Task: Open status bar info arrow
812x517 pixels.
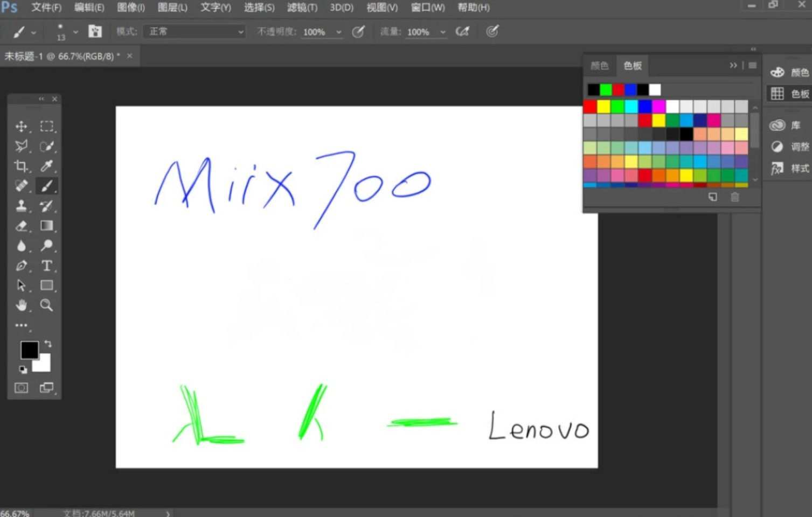Action: (x=168, y=513)
